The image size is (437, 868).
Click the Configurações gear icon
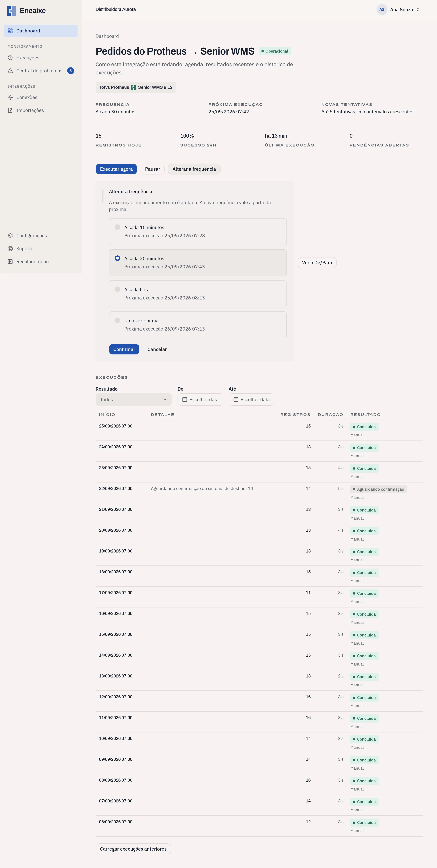[x=10, y=236]
